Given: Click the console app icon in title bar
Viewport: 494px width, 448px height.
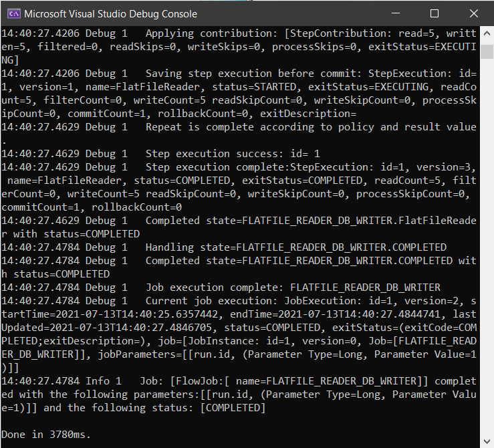Looking at the screenshot, I should [x=13, y=14].
